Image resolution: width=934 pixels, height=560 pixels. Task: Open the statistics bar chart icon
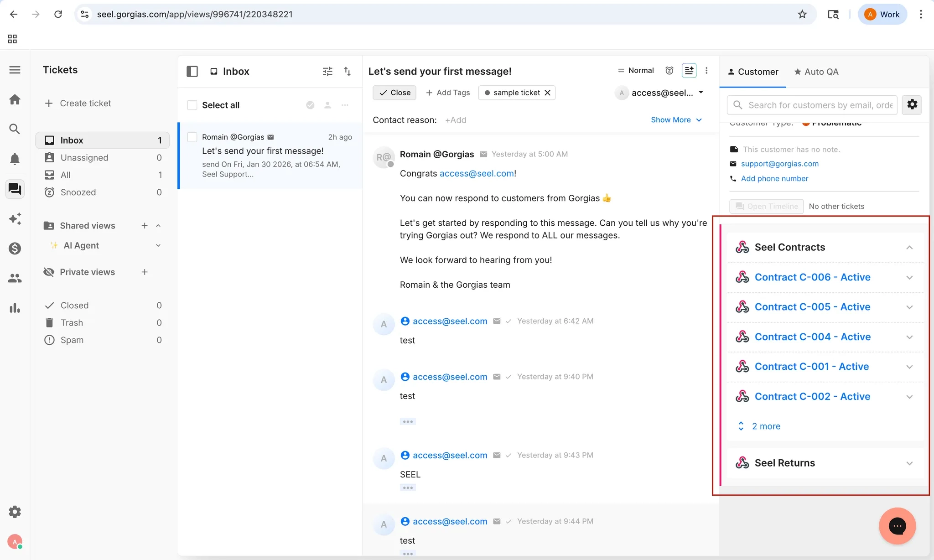pos(15,308)
